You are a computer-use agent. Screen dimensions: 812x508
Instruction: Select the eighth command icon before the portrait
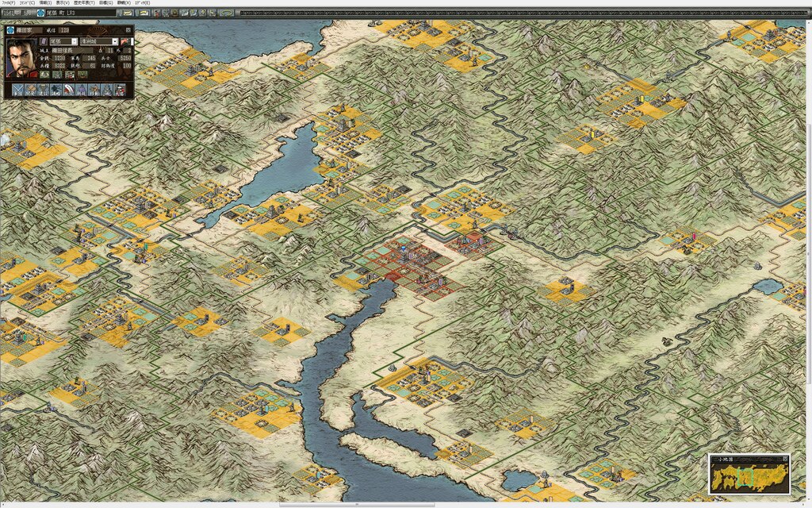(107, 90)
